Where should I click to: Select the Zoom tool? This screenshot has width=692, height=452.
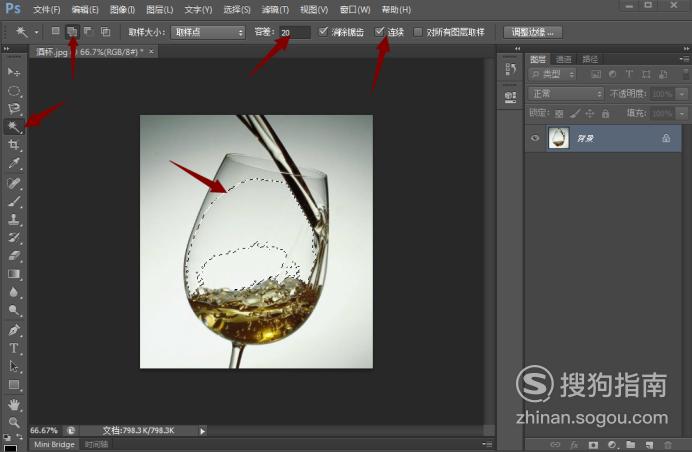[x=14, y=422]
